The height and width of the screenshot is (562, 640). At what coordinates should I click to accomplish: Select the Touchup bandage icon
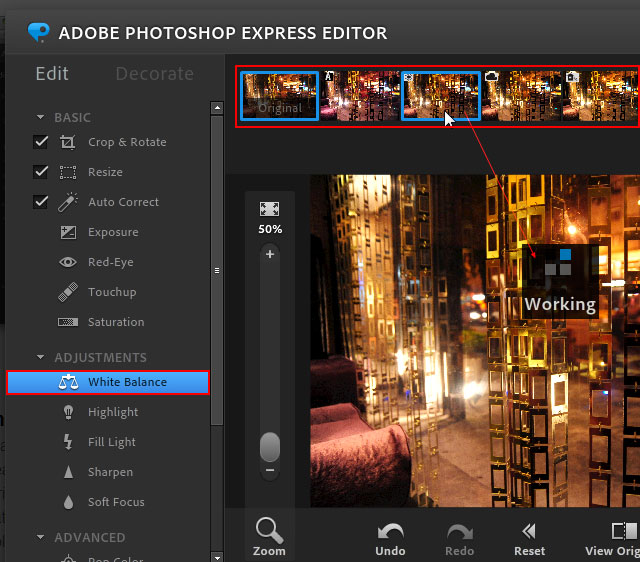pos(68,292)
